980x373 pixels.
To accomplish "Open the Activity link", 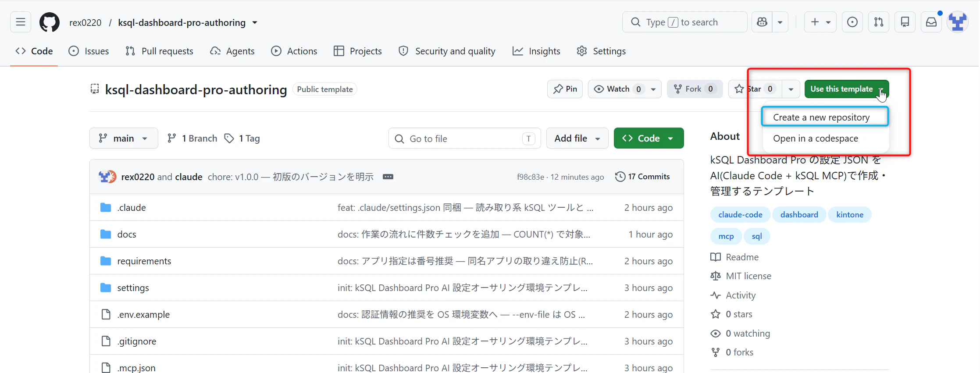I will 733,295.
